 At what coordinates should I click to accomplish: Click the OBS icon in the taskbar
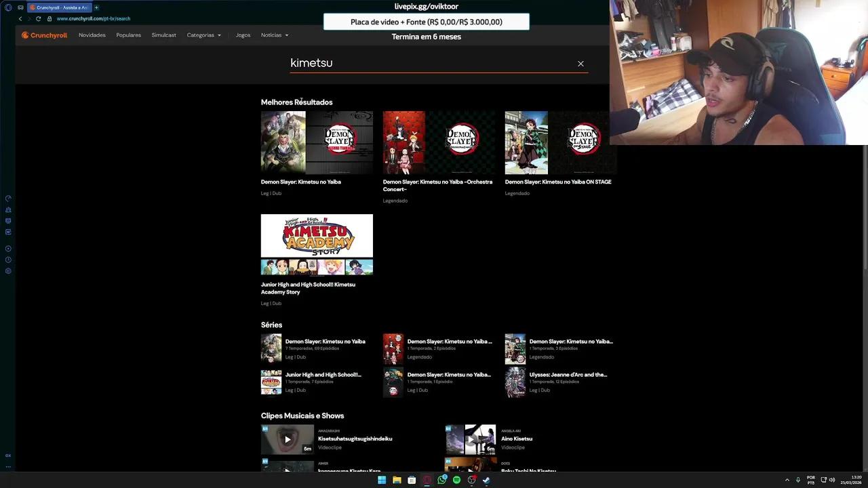pyautogui.click(x=471, y=480)
